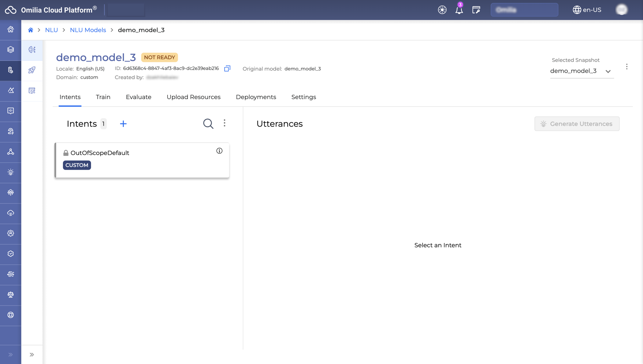
Task: Open the en-US language selector
Action: pos(587,10)
